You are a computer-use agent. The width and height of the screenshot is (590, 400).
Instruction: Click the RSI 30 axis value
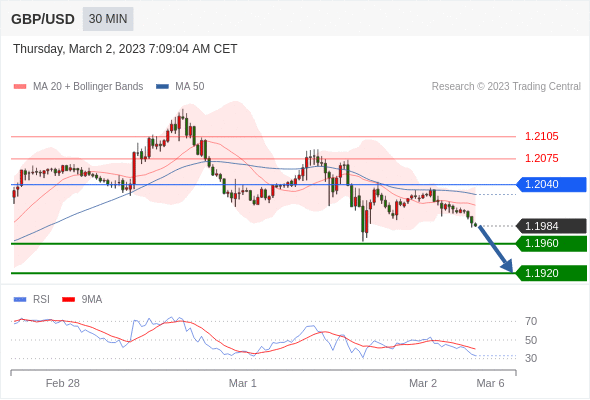coord(531,358)
